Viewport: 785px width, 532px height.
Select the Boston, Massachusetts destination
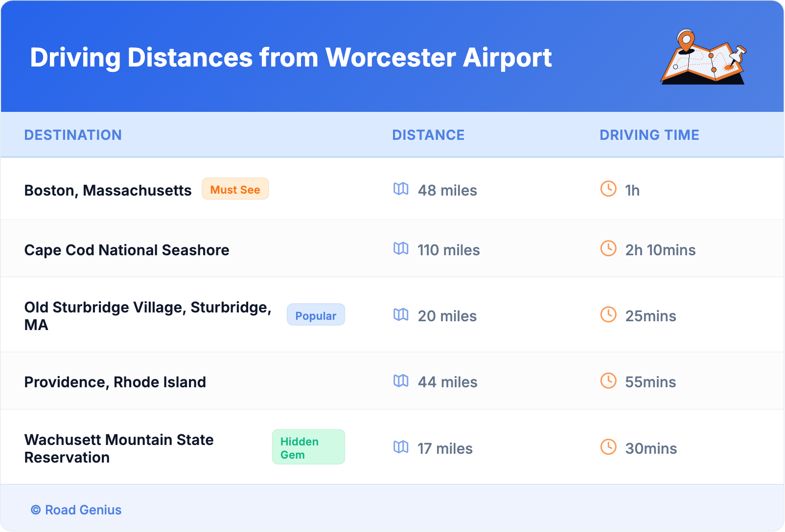[108, 190]
